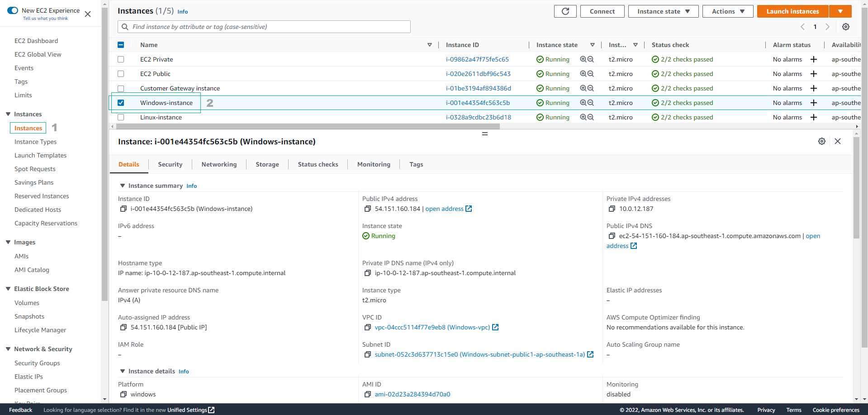Viewport: 868px width, 415px height.
Task: Open the Status checks tab
Action: pyautogui.click(x=318, y=164)
